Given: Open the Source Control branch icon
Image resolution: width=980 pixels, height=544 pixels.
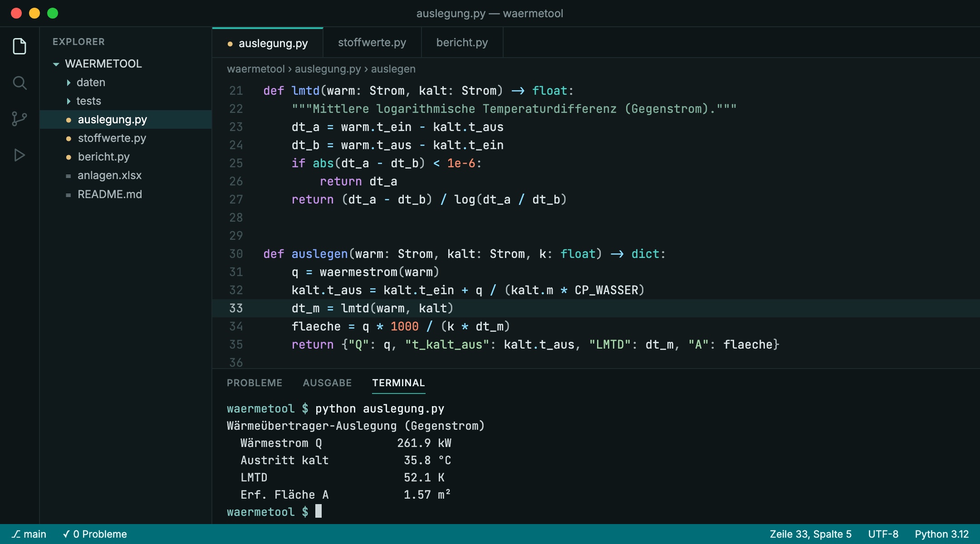Looking at the screenshot, I should click(20, 119).
